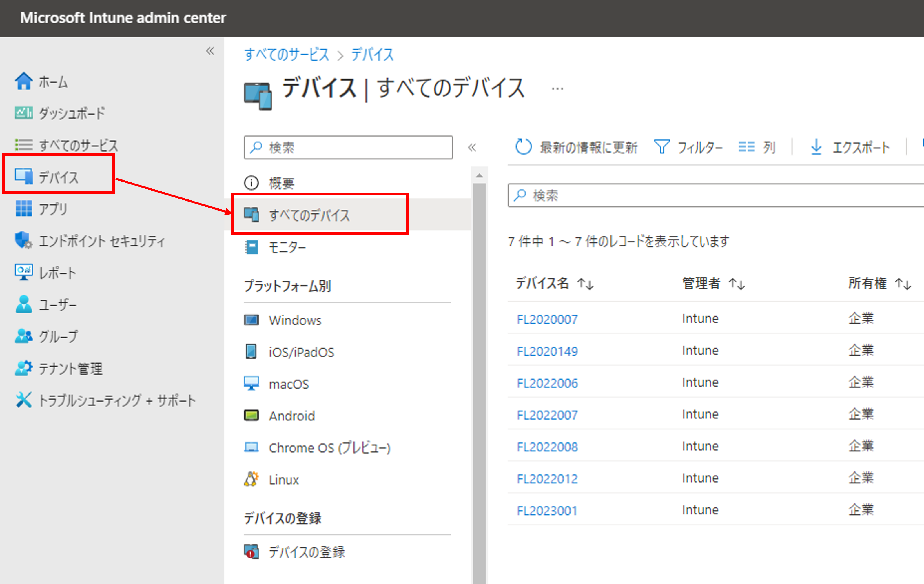
Task: Click the All devices (すべてのデバイス) menu icon
Action: pyautogui.click(x=251, y=215)
